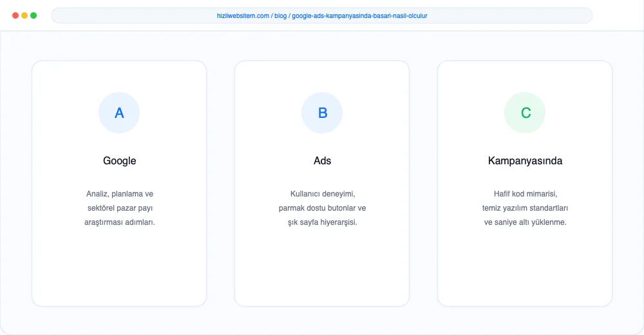This screenshot has height=335, width=644.
Task: Click the 'Kullanıcı deneyimi' description text
Action: pyautogui.click(x=323, y=194)
